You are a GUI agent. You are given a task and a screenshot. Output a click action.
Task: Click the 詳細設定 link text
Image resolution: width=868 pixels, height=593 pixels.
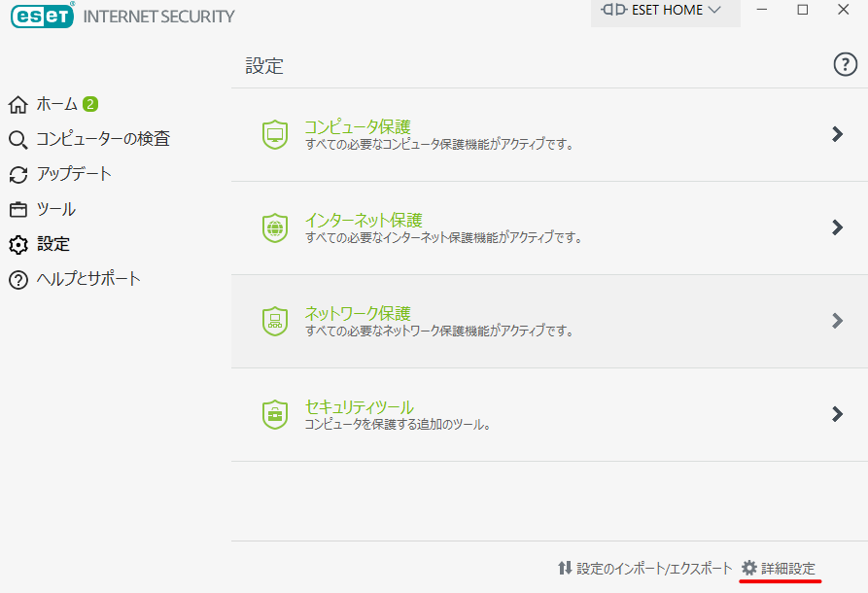[788, 568]
